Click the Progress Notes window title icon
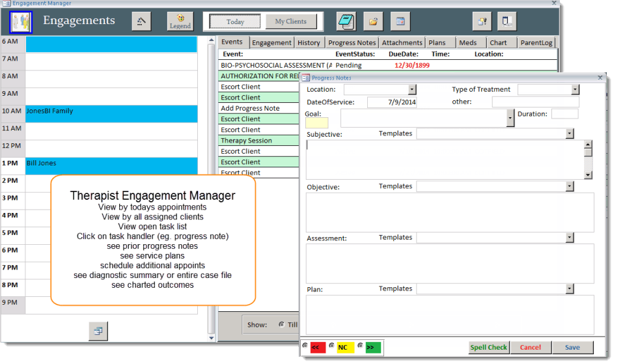Screen dimensions: 625x364 [306, 77]
